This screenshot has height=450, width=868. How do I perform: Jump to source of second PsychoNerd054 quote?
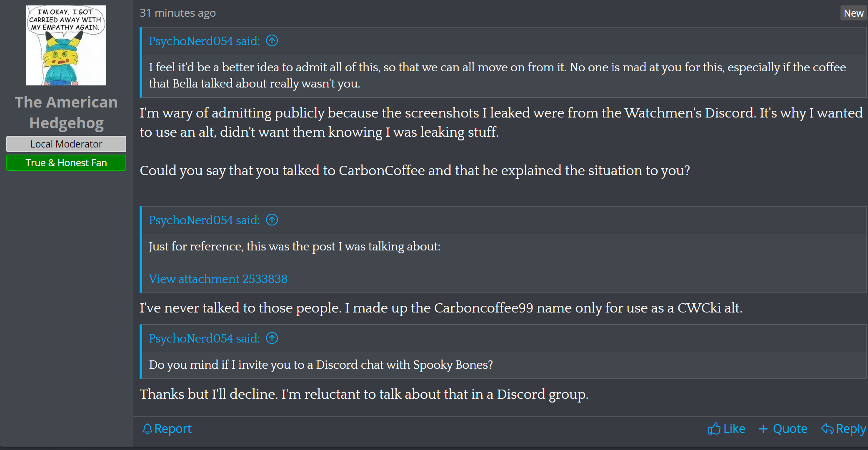point(271,220)
